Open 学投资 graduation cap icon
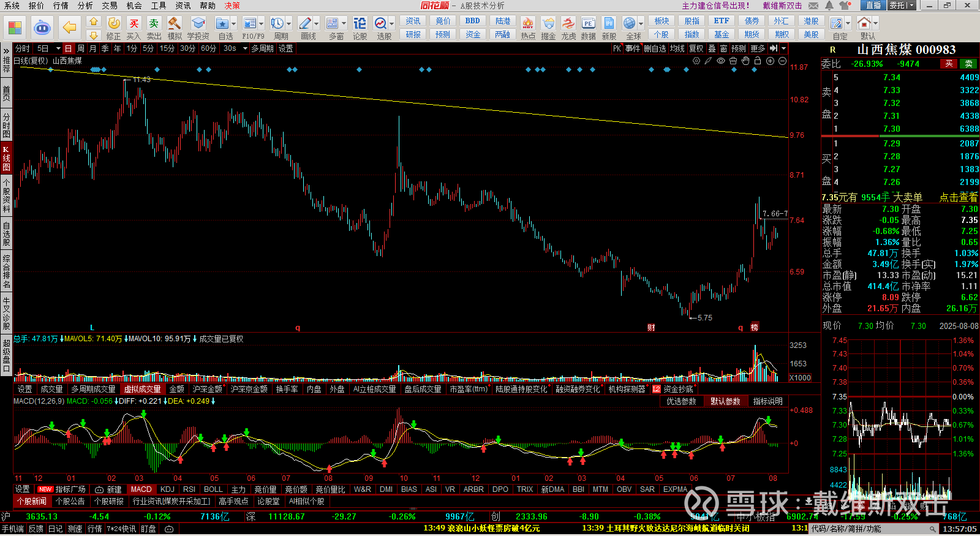 (x=198, y=23)
